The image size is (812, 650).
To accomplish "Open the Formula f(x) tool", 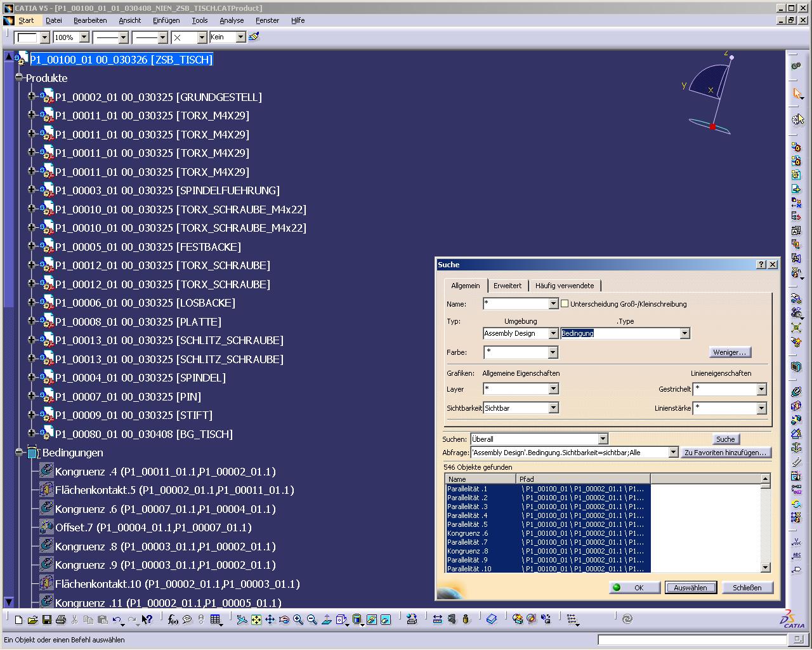I will 173,620.
